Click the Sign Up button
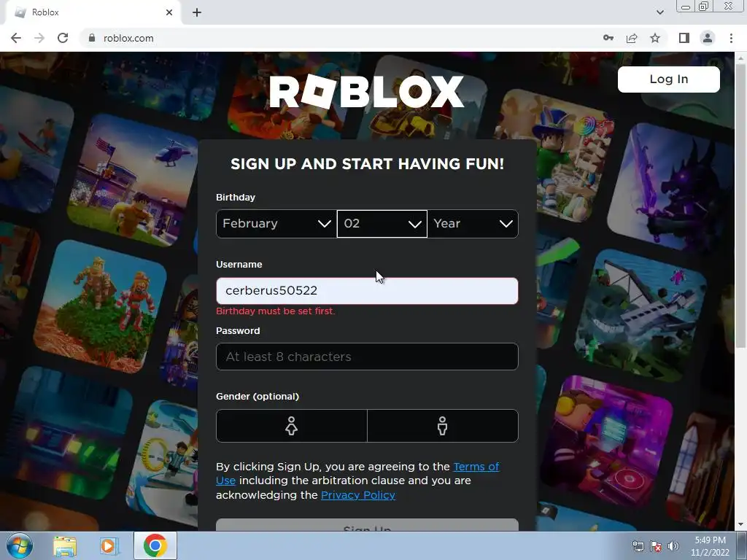747x560 pixels. (367, 525)
